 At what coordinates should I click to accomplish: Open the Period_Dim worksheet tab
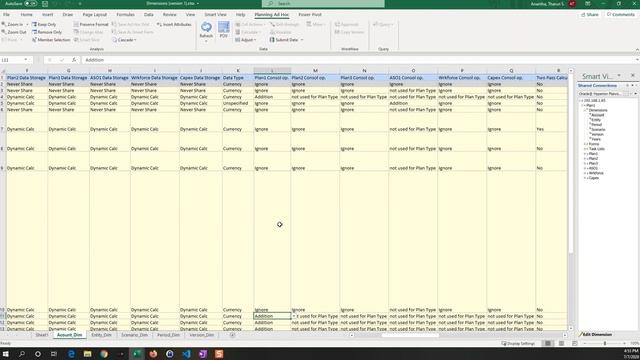point(168,335)
